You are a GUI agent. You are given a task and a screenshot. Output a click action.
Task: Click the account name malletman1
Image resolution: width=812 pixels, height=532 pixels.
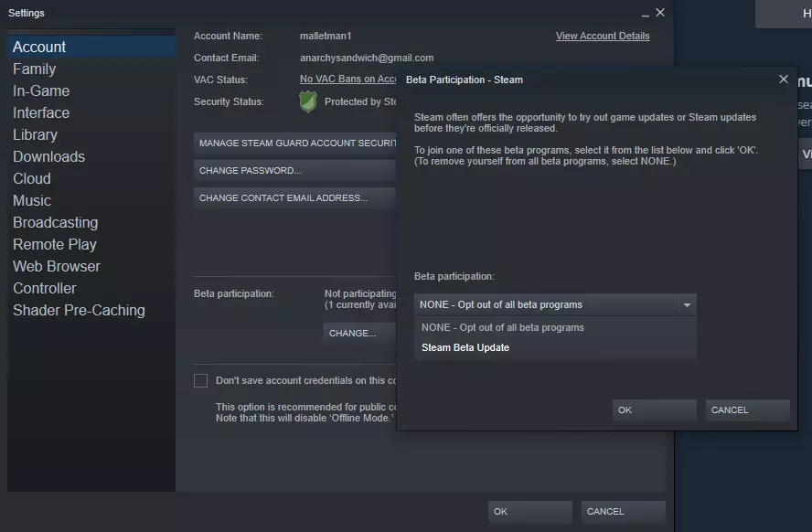326,36
